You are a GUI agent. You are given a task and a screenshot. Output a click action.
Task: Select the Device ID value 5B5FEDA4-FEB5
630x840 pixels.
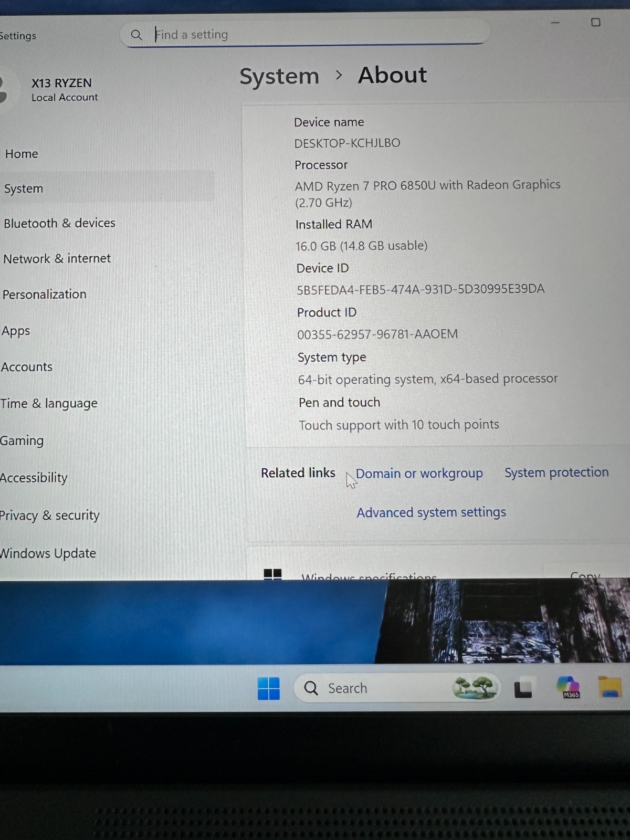[x=421, y=289]
